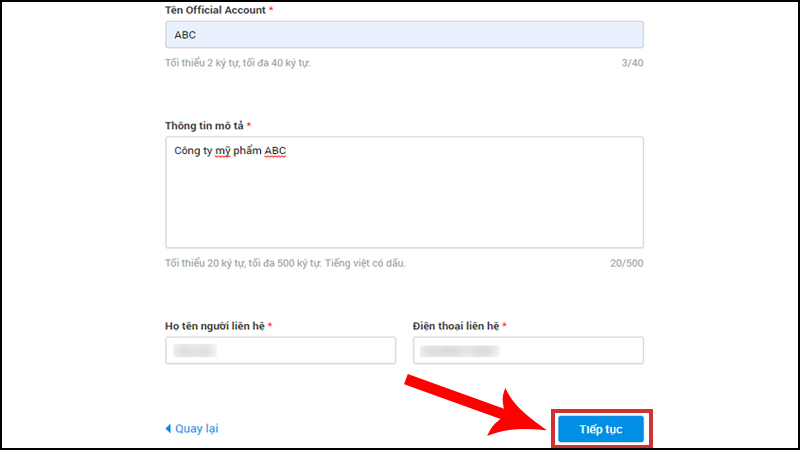This screenshot has width=800, height=450.
Task: Click inside Thông tin mô tả textarea
Action: pos(404,192)
